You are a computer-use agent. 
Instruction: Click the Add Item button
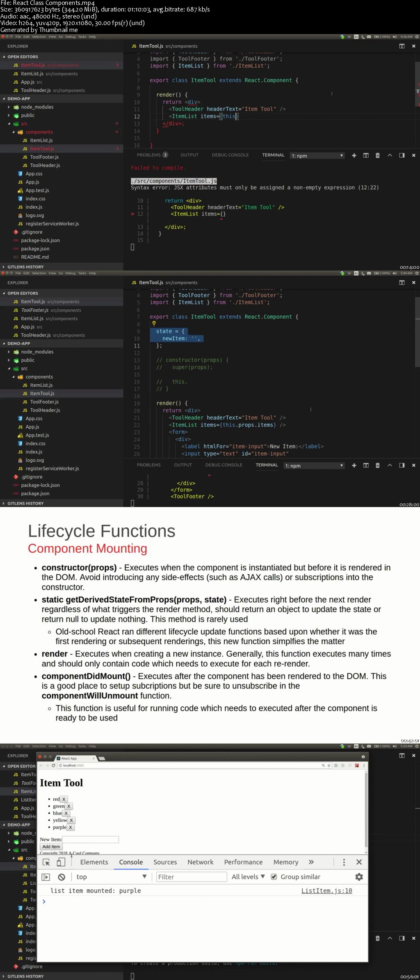[51, 847]
